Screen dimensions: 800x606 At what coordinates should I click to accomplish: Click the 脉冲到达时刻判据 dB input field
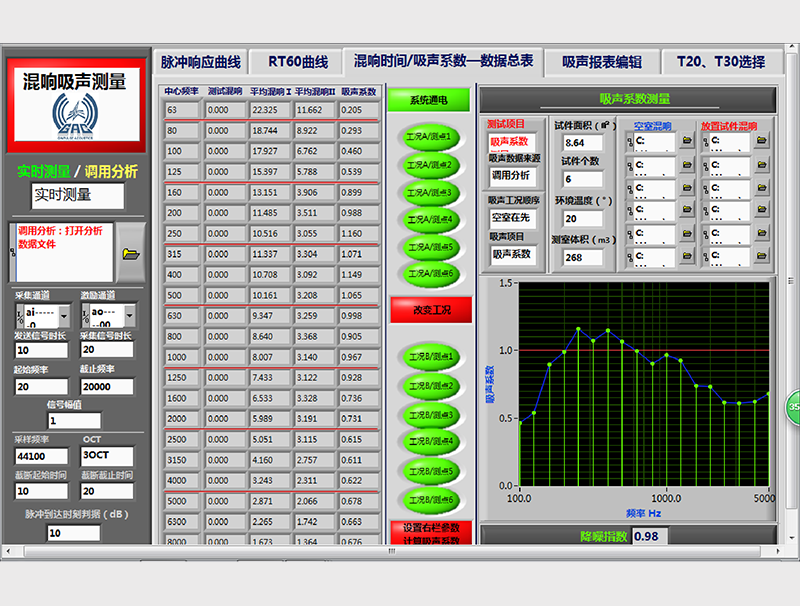point(73,533)
